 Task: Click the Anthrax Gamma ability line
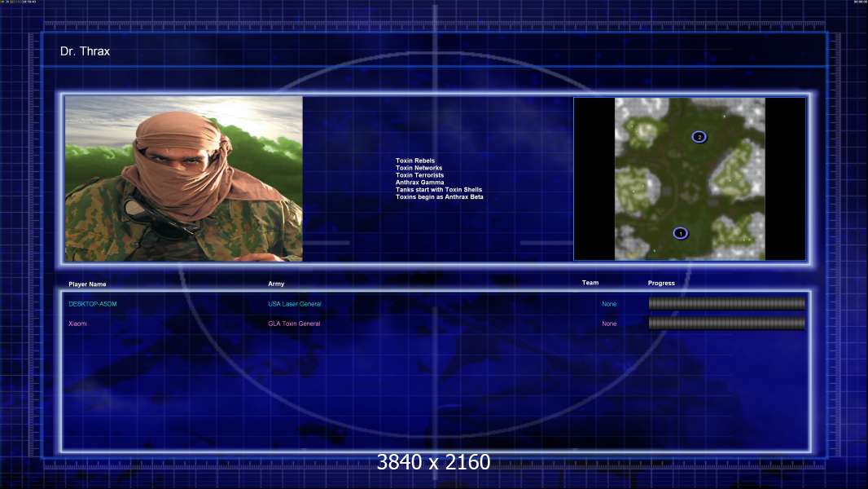tap(419, 183)
